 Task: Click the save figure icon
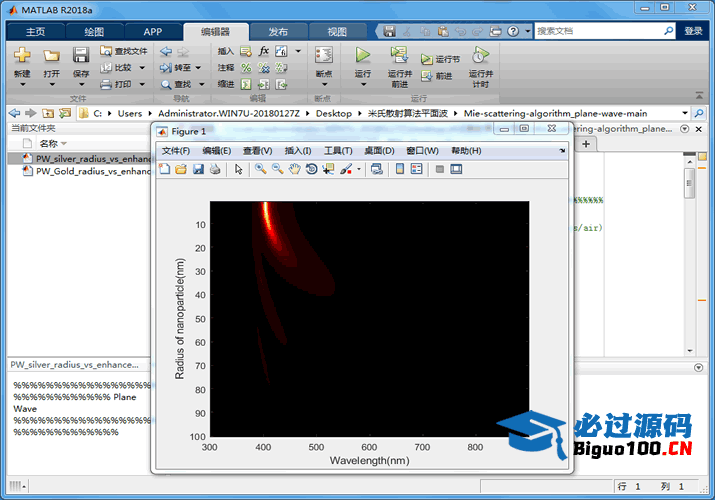198,169
